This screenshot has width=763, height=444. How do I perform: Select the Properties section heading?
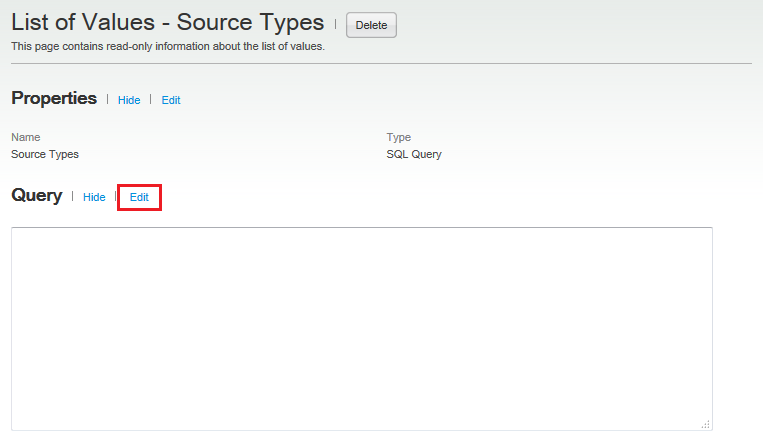tap(54, 98)
